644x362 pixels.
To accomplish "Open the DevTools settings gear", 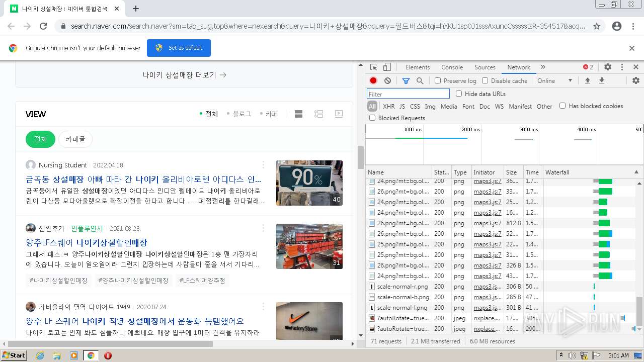I will [x=608, y=67].
